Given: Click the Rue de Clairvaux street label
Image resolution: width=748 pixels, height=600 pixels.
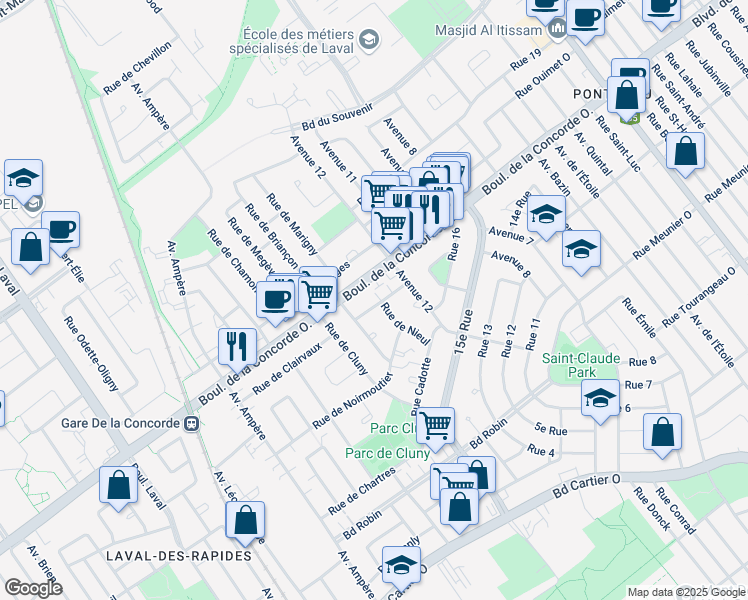Looking at the screenshot, I should tap(287, 368).
